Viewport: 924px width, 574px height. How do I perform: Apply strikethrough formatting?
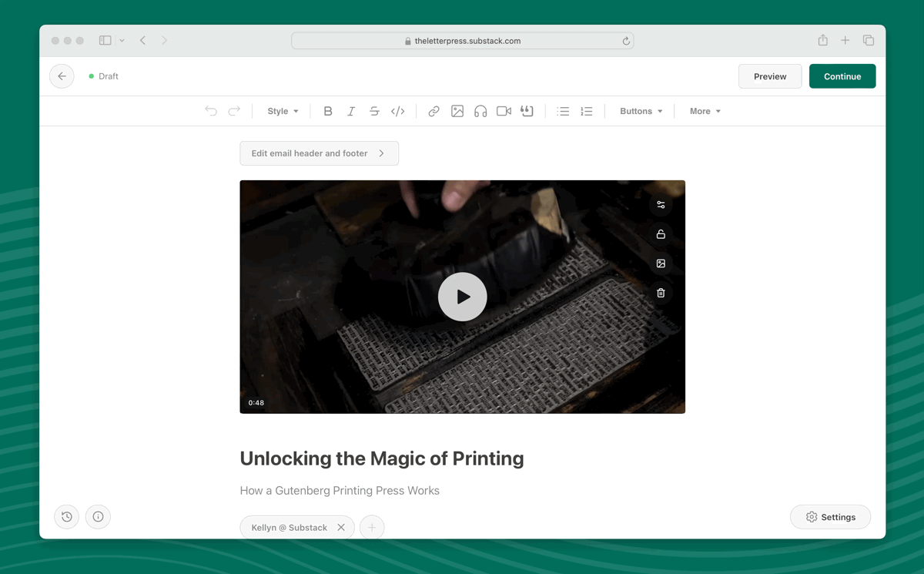pyautogui.click(x=374, y=111)
